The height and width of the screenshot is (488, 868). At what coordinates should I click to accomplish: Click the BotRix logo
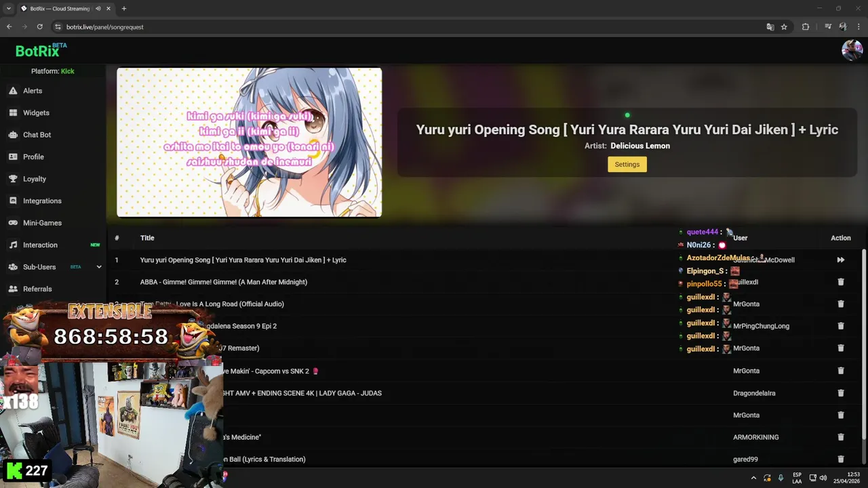tap(41, 50)
